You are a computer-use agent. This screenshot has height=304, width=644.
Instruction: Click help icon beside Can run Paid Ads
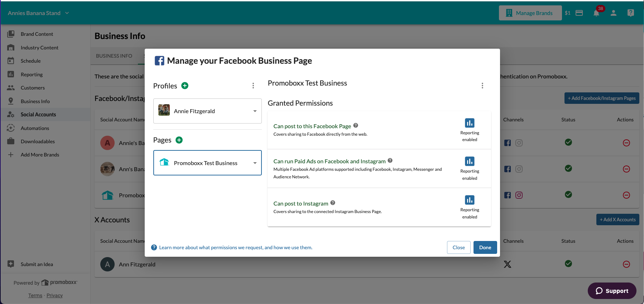coord(390,160)
